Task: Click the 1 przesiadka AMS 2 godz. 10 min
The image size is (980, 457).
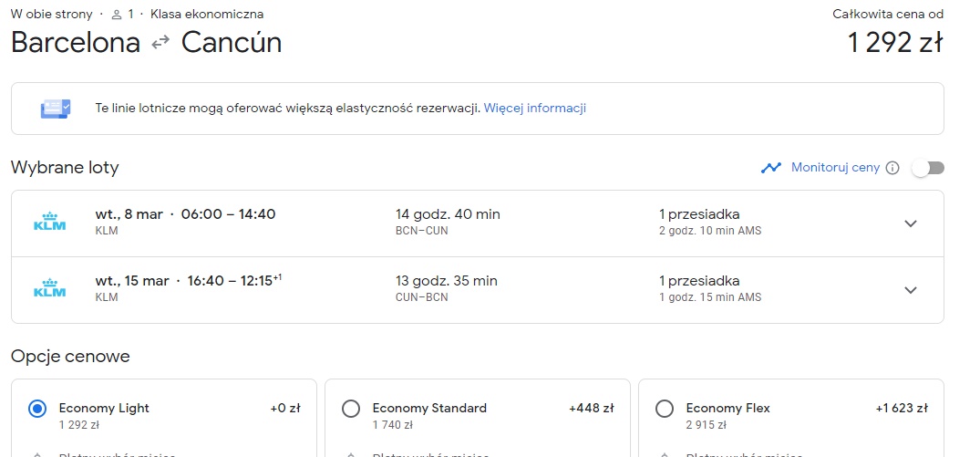Action: 710,222
